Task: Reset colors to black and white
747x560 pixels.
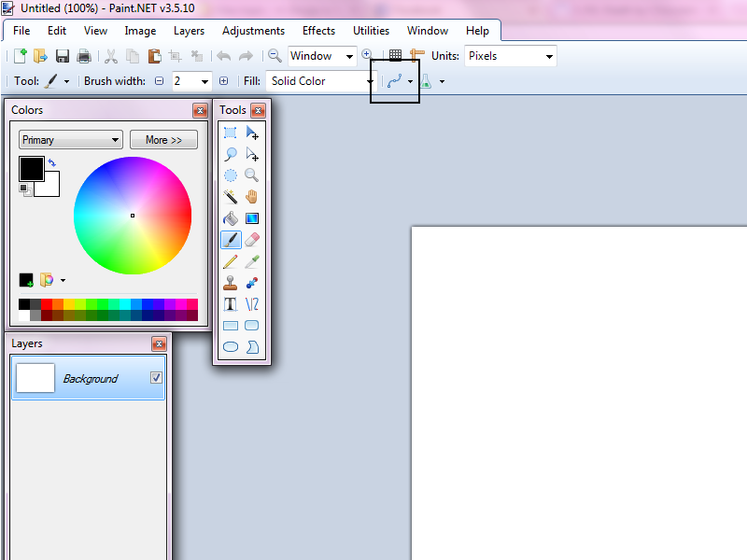Action: tap(25, 190)
